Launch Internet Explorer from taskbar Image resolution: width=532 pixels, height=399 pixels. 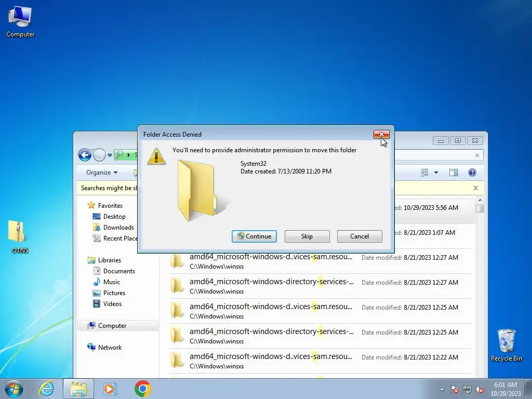click(46, 389)
